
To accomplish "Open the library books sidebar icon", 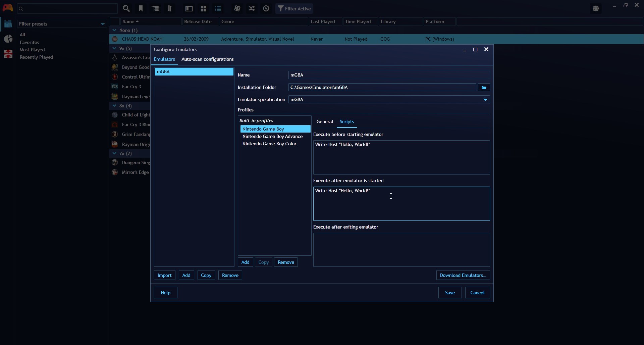I will pos(8,24).
